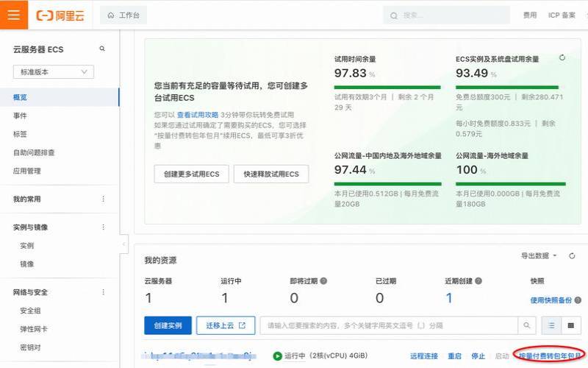Screen dimensions: 588x368
Task: Open the 查看试用攻略 link
Action: pyautogui.click(x=198, y=115)
